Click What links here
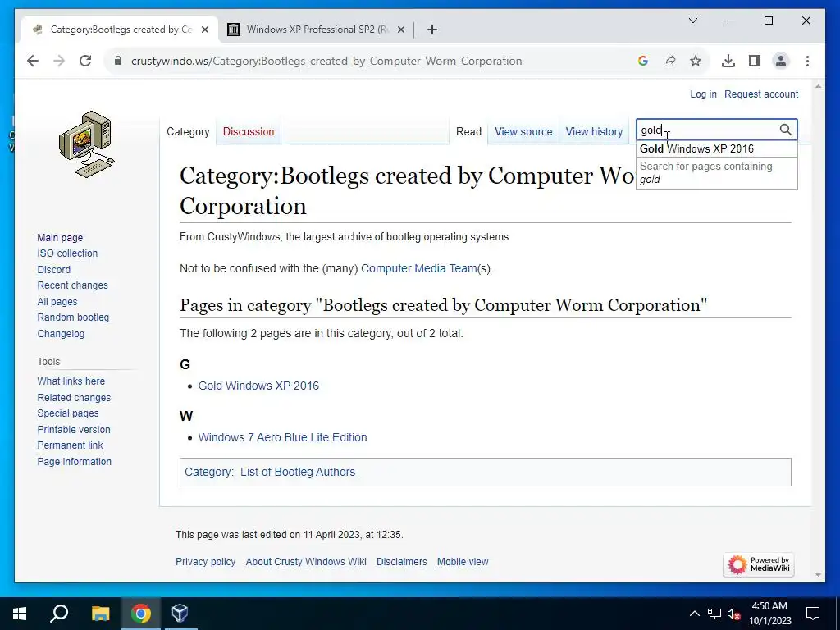Image resolution: width=840 pixels, height=630 pixels. click(71, 381)
